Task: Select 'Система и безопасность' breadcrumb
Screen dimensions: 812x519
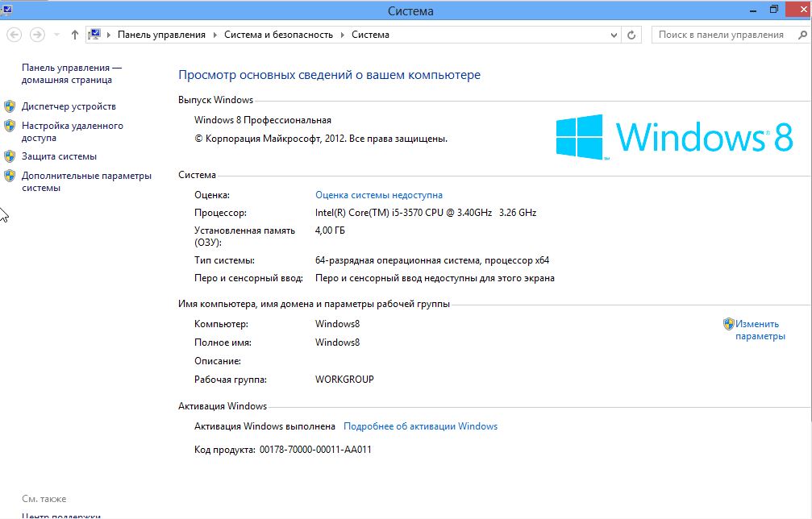Action: click(x=278, y=35)
